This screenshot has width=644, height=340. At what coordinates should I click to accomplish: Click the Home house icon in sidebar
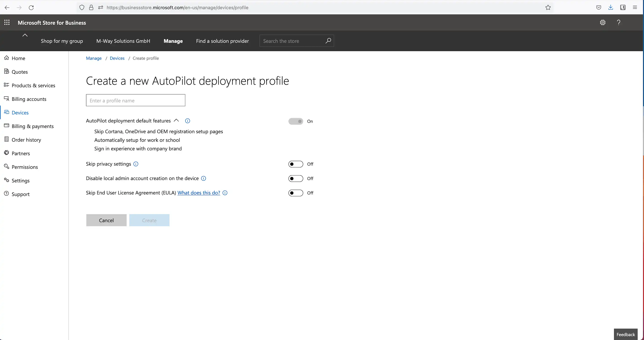pos(6,58)
